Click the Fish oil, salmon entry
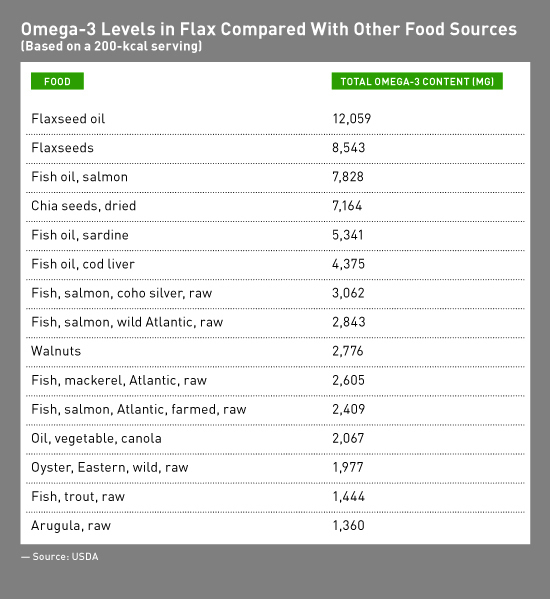Image resolution: width=550 pixels, height=599 pixels. [79, 177]
